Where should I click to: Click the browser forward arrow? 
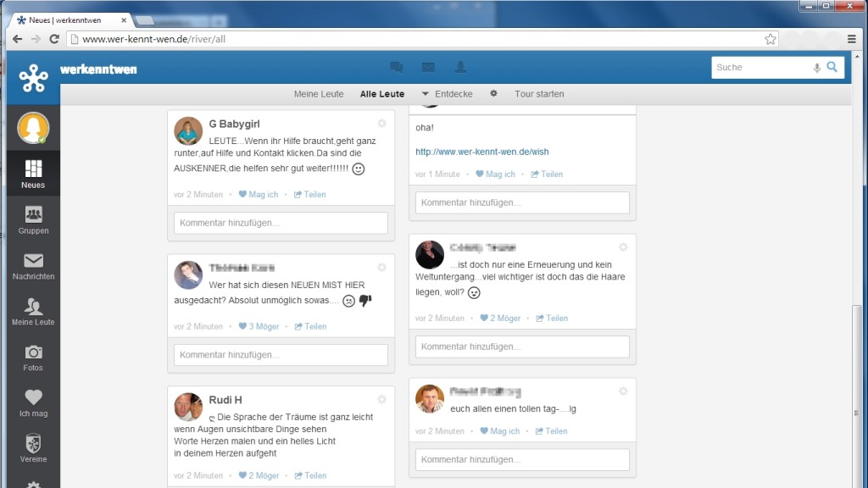click(x=36, y=39)
